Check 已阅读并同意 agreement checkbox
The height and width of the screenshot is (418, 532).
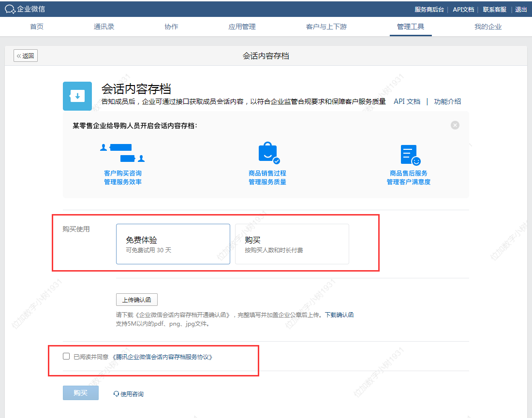pos(66,356)
